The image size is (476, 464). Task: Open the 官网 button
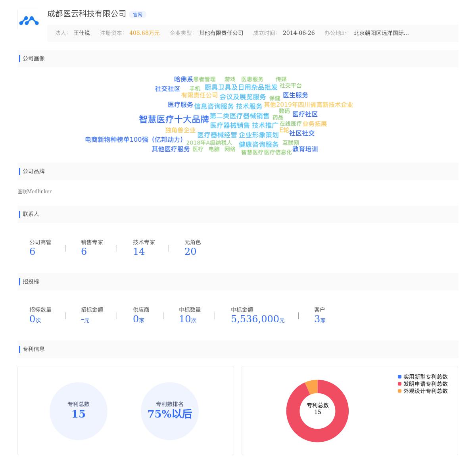tap(137, 14)
